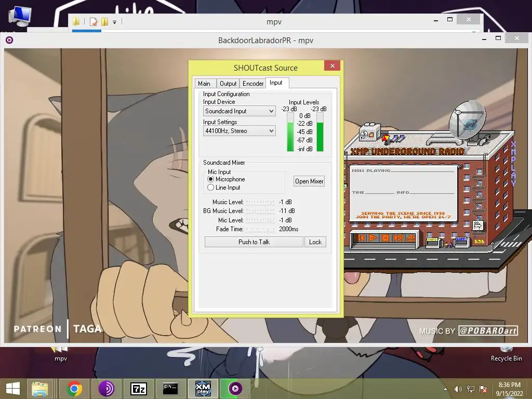Click the vertical XMPLAY neon sign

pos(513,164)
